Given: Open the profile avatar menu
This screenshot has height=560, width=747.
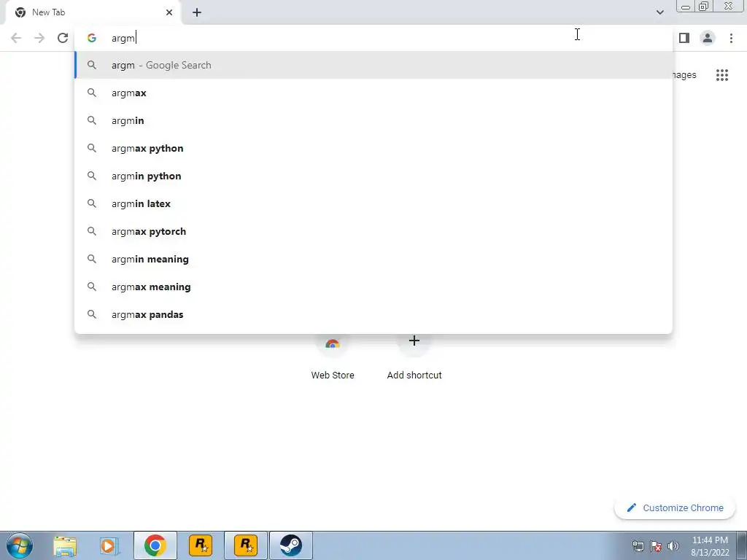Looking at the screenshot, I should pos(708,38).
